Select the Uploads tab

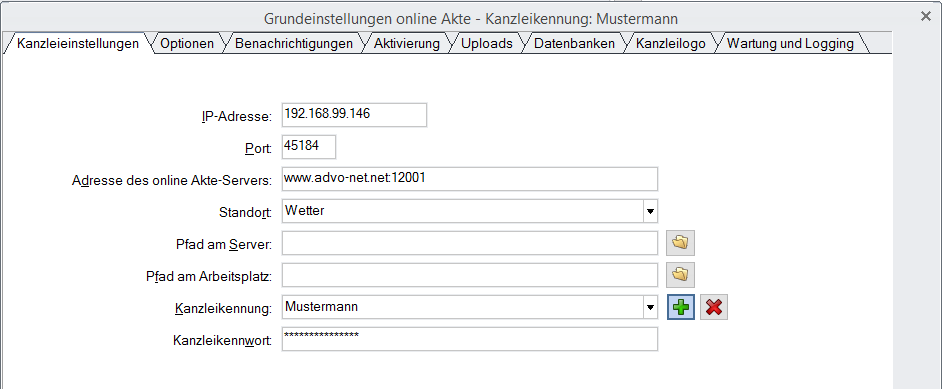tap(487, 44)
